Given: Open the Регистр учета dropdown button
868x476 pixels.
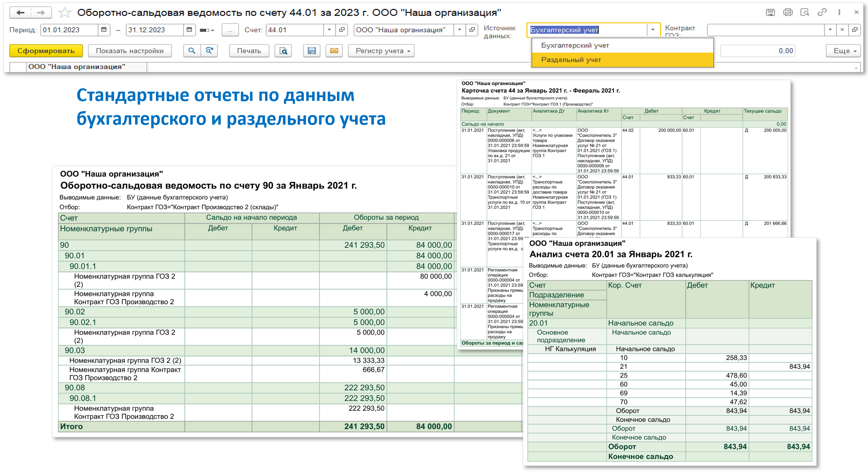Looking at the screenshot, I should tap(381, 51).
